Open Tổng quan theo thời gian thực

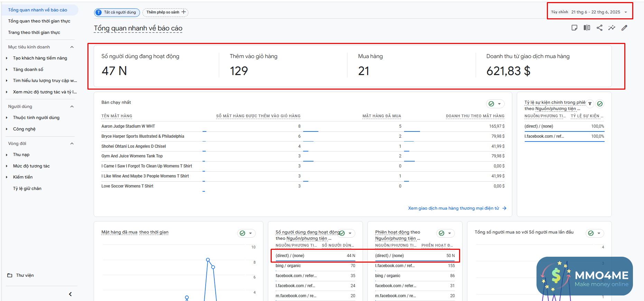click(x=39, y=21)
